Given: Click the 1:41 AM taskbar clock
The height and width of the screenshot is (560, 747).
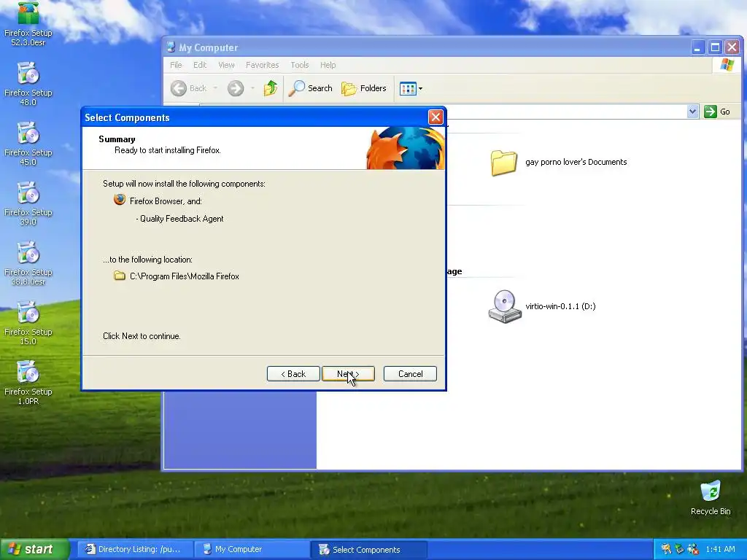Looking at the screenshot, I should 720,549.
